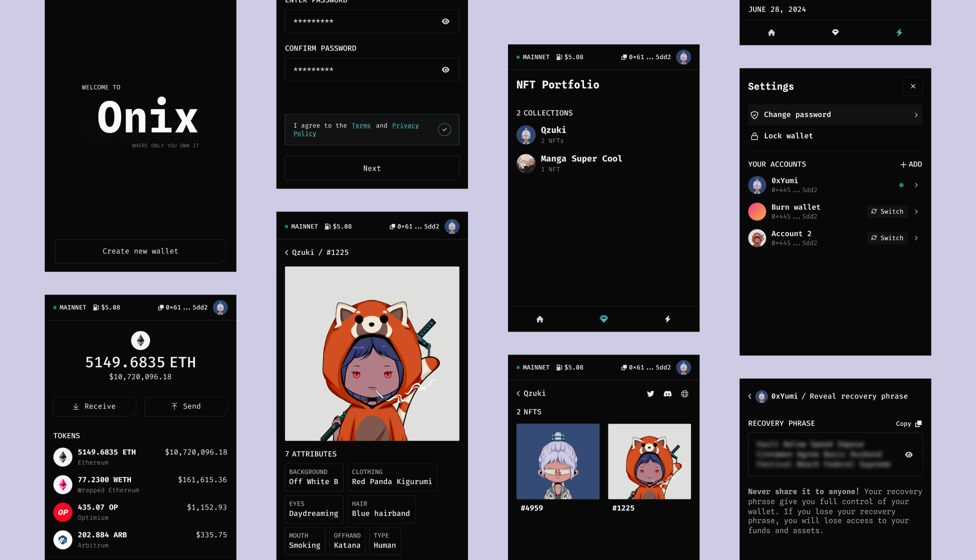Click the Next button to proceed
This screenshot has width=976, height=560.
pos(371,167)
